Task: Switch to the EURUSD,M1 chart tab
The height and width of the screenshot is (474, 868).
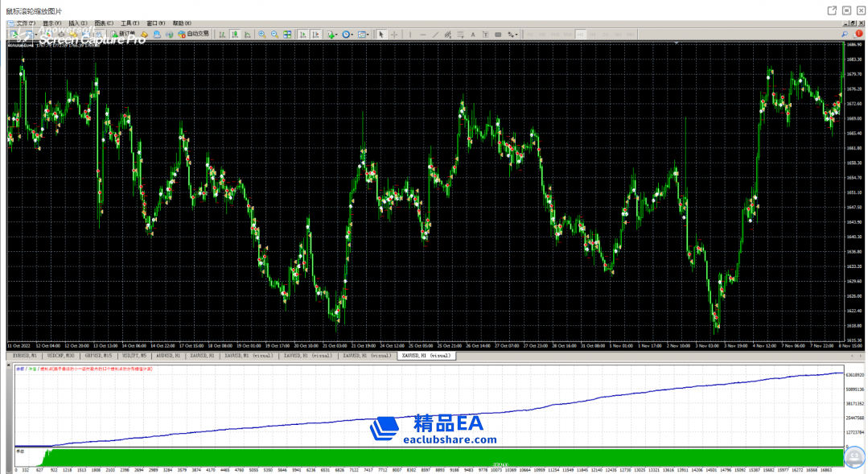Action: 23,355
